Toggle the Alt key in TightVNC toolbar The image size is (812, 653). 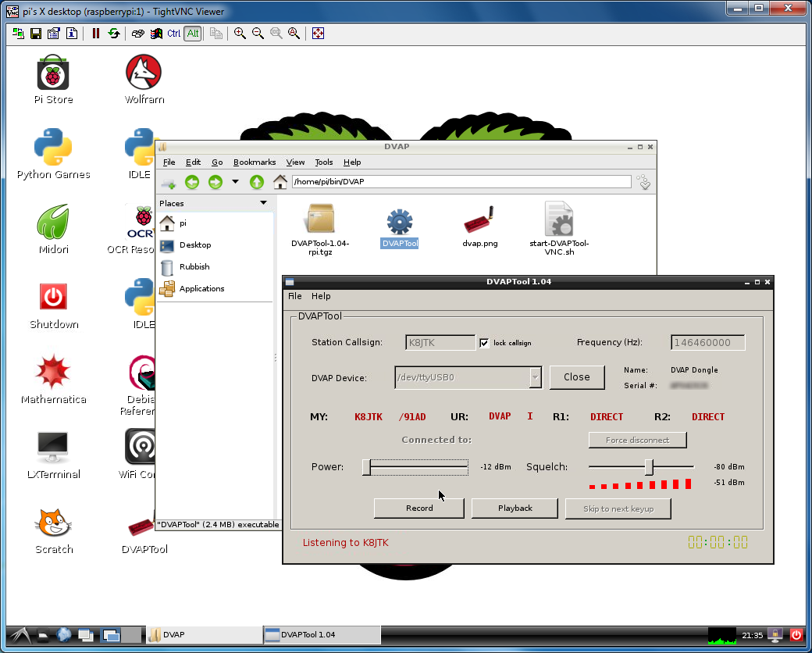pos(193,34)
